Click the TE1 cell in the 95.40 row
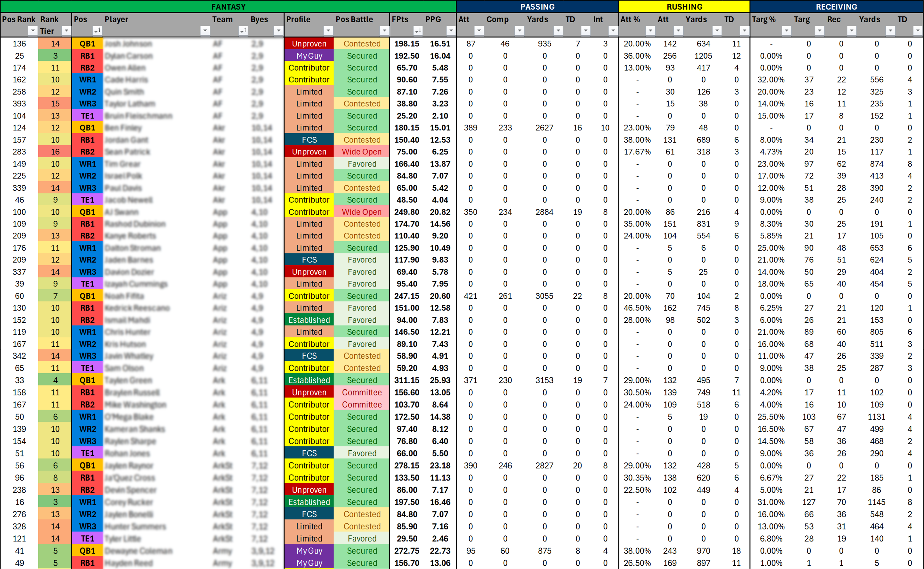Screen dimensions: 924x569 click(x=87, y=284)
